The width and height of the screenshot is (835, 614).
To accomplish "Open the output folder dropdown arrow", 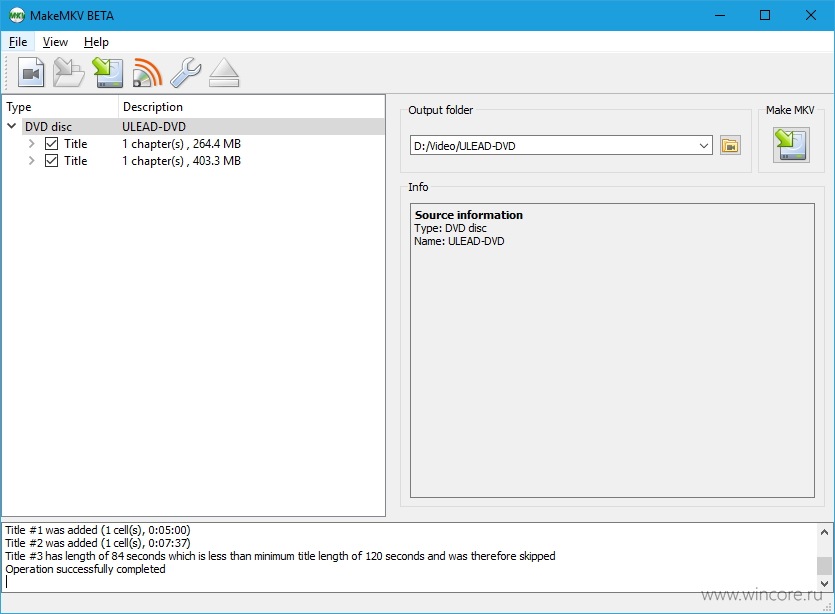I will click(703, 146).
